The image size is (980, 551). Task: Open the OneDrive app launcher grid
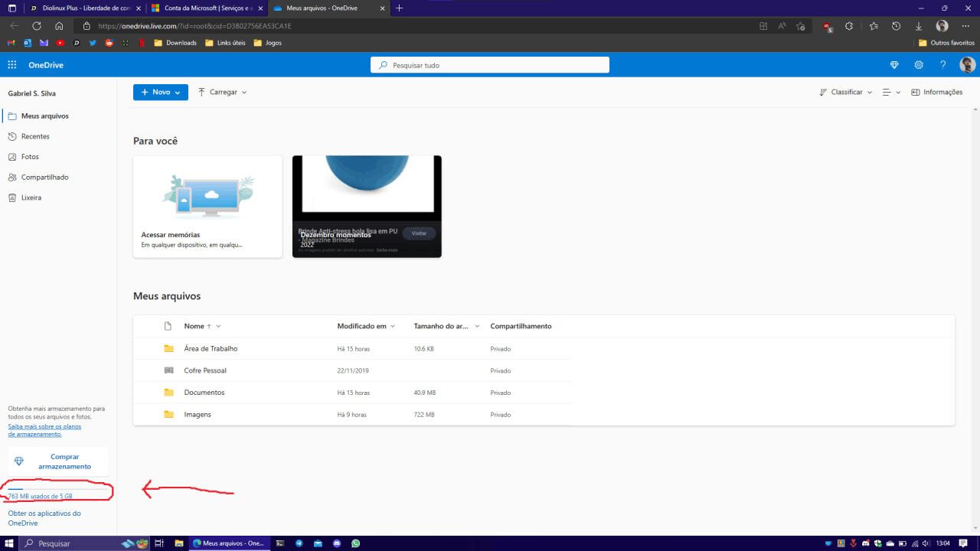coord(11,65)
